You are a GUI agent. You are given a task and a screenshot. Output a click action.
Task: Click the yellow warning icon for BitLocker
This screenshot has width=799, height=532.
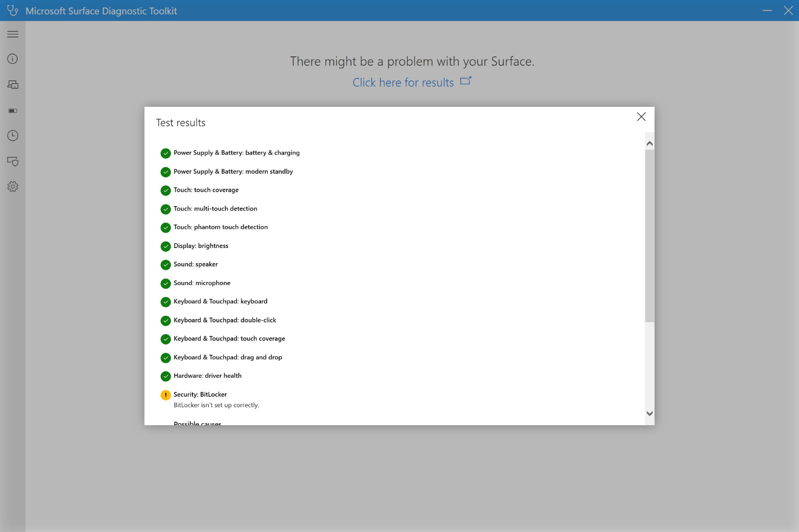tap(166, 395)
